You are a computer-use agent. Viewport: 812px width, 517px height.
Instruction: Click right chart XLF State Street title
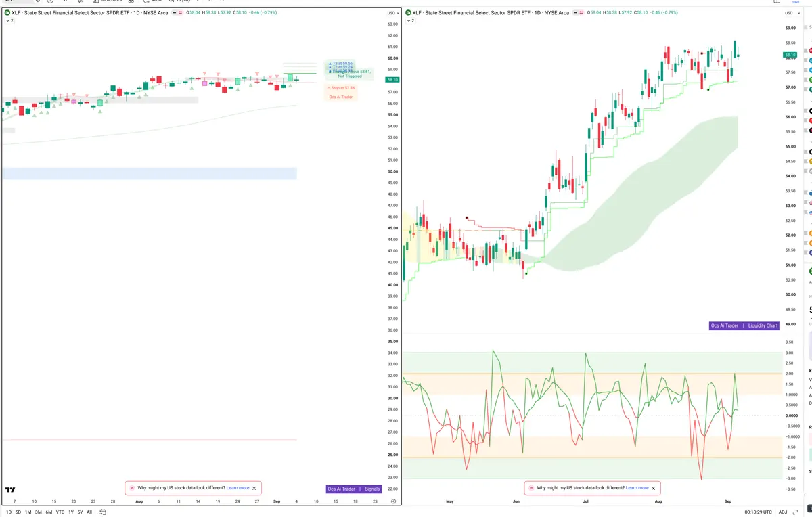(x=491, y=13)
